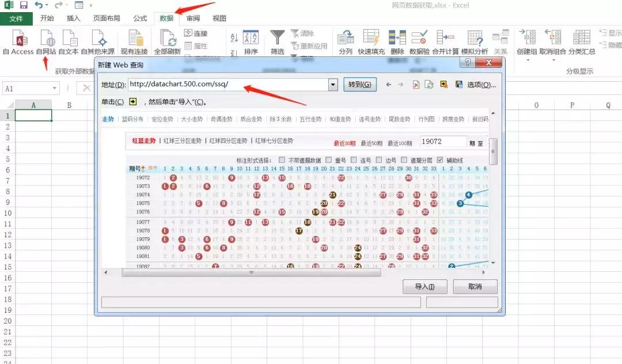Click the Filter (筛选) funnel icon
Screen dimensions: 622x364
click(277, 37)
